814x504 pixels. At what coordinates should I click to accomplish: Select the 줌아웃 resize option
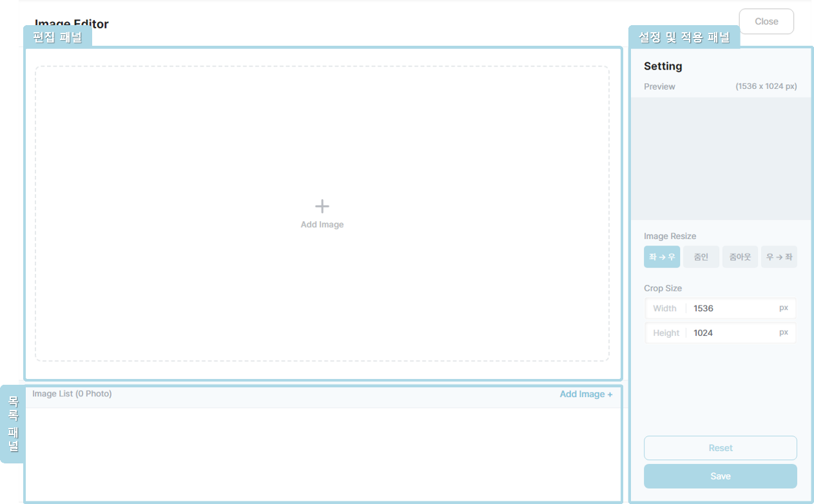[x=739, y=257]
